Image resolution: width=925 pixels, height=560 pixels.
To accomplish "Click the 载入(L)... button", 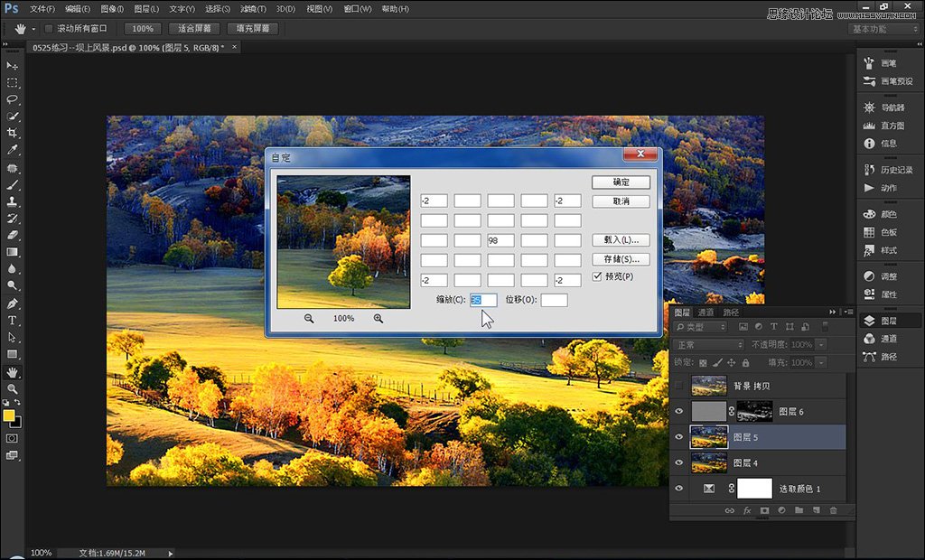I will (x=621, y=240).
